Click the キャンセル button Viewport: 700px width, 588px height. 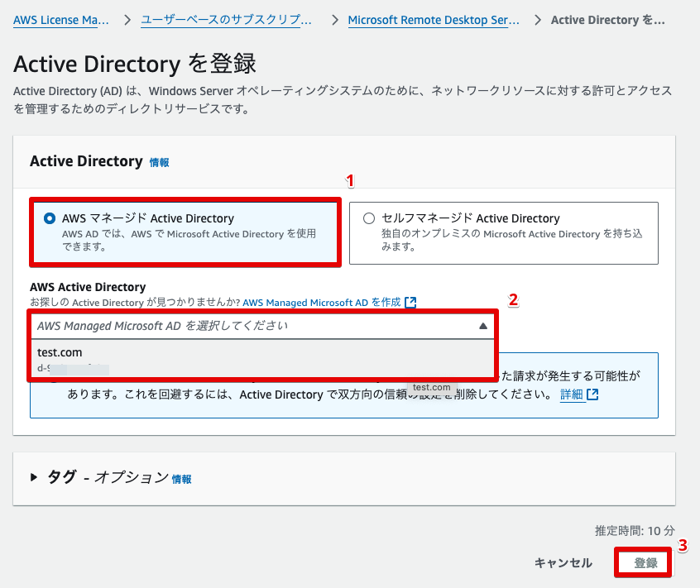point(563,563)
